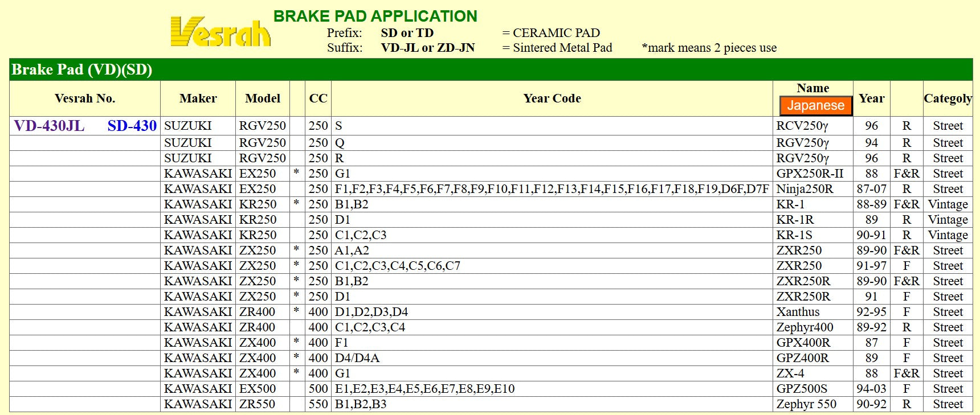
Task: Select the C1,C2,C3,C4,C5,C6,C7 year code cell
Action: point(397,266)
